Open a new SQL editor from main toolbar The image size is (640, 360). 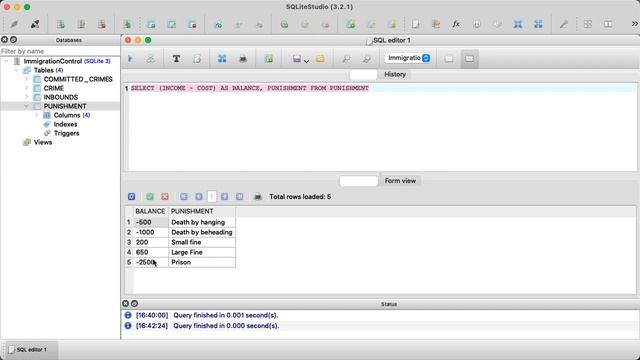(x=415, y=24)
